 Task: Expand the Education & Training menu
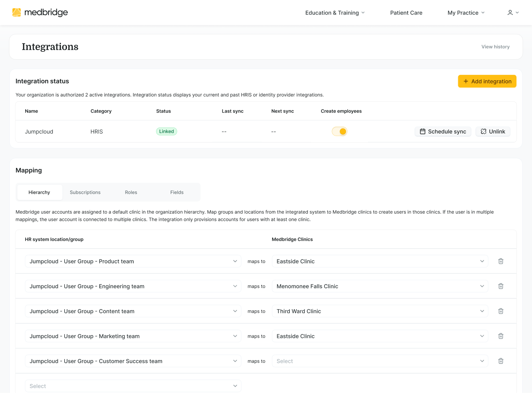point(334,12)
